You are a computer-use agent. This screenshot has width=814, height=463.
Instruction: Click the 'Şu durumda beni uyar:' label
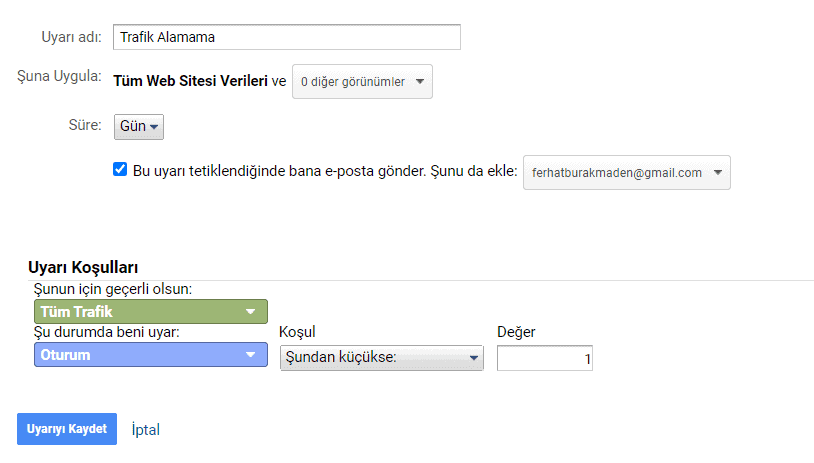(x=107, y=333)
